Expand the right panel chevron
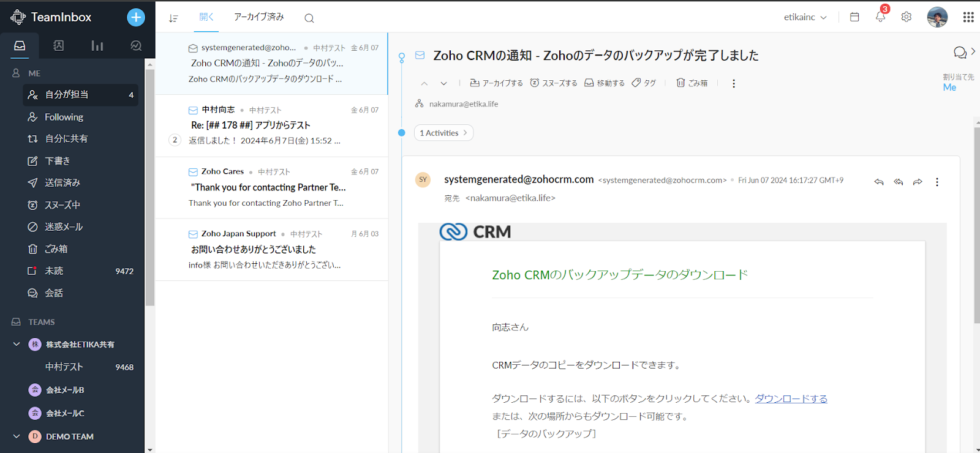Image resolution: width=980 pixels, height=453 pixels. [x=973, y=51]
